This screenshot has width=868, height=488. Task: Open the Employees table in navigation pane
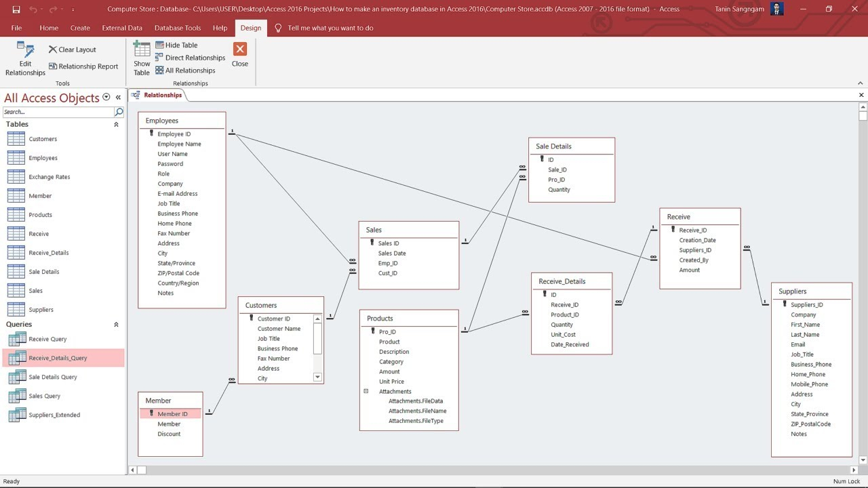pos(43,158)
